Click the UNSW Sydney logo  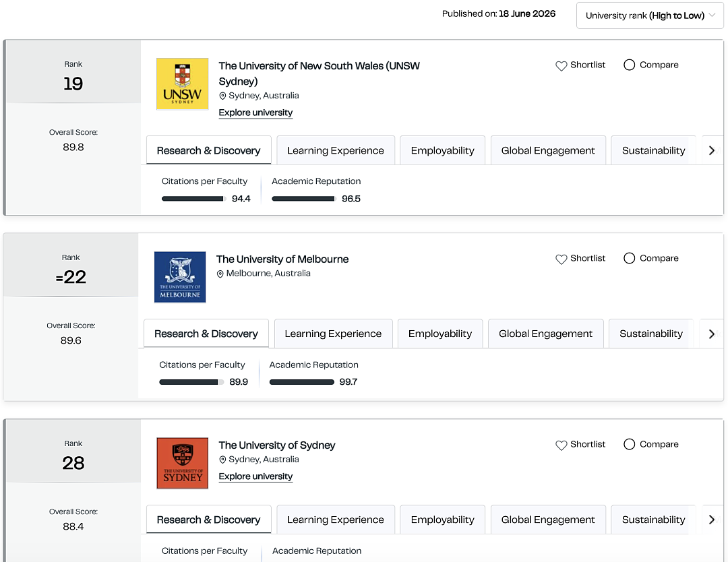coord(182,84)
